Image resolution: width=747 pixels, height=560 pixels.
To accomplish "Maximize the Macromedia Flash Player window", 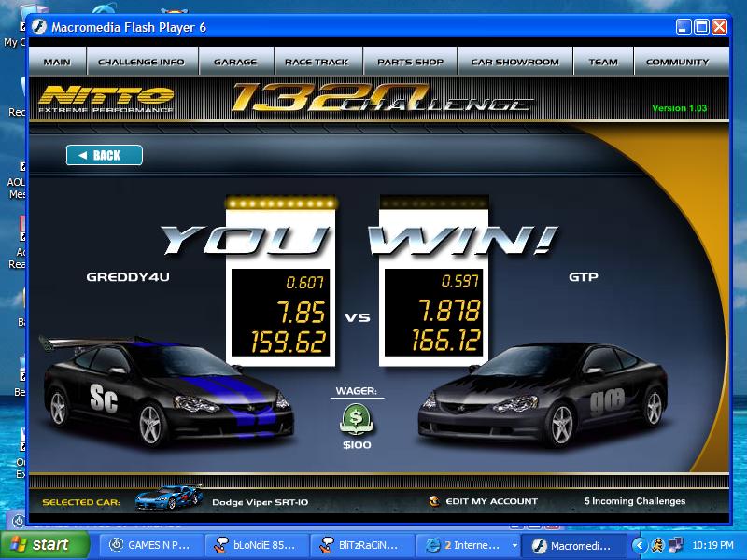I will point(702,27).
